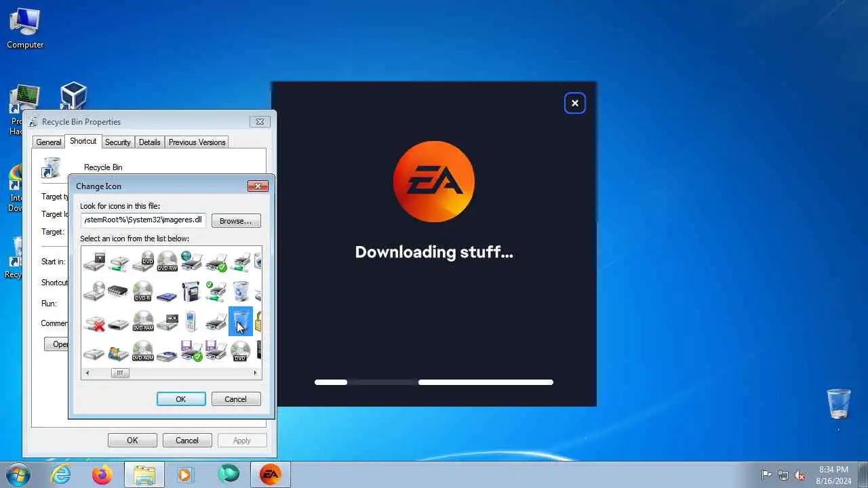Choose the mobile phone icon
Screen dimensions: 868x488
[192, 322]
